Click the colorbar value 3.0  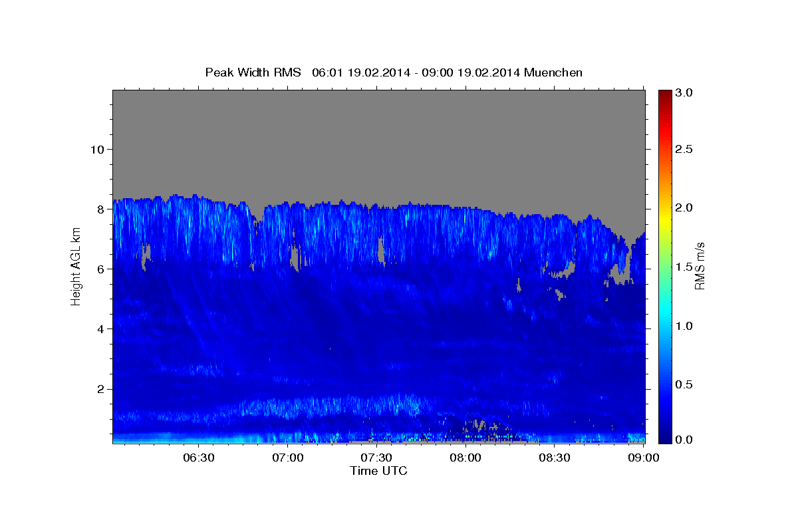684,93
